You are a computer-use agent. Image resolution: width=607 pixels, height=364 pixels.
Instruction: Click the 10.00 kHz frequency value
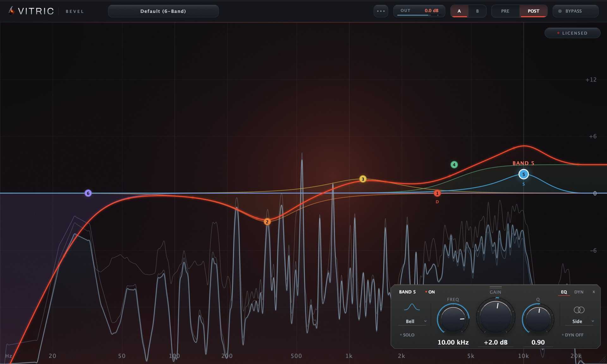[x=453, y=342]
